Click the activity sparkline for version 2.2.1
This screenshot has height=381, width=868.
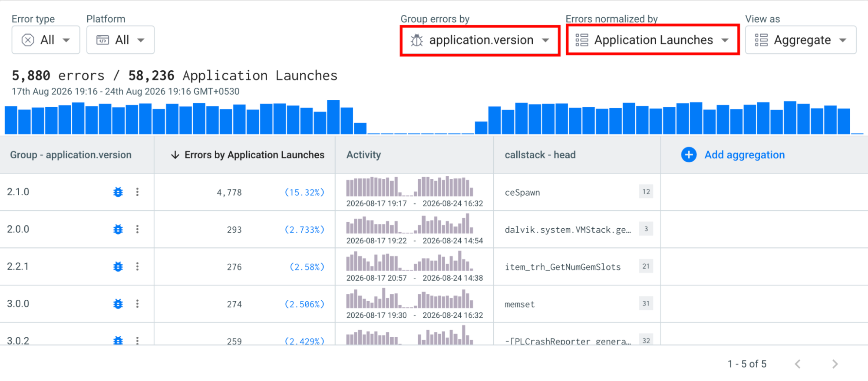tap(409, 261)
